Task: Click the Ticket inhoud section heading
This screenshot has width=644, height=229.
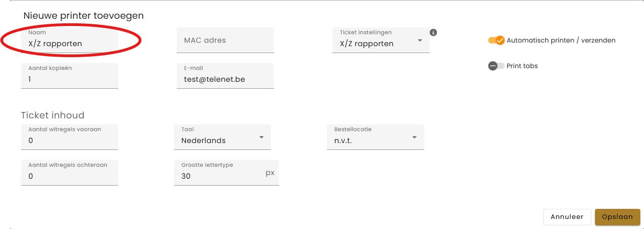Action: tap(53, 115)
